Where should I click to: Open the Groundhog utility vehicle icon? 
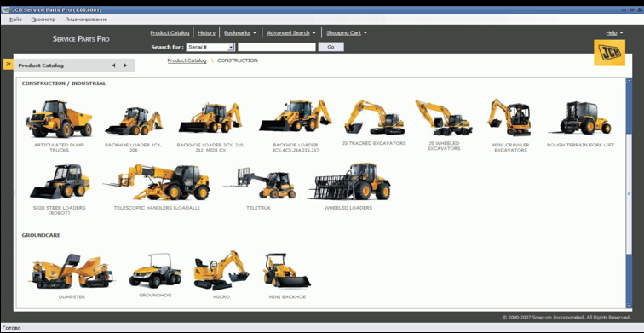tap(155, 271)
